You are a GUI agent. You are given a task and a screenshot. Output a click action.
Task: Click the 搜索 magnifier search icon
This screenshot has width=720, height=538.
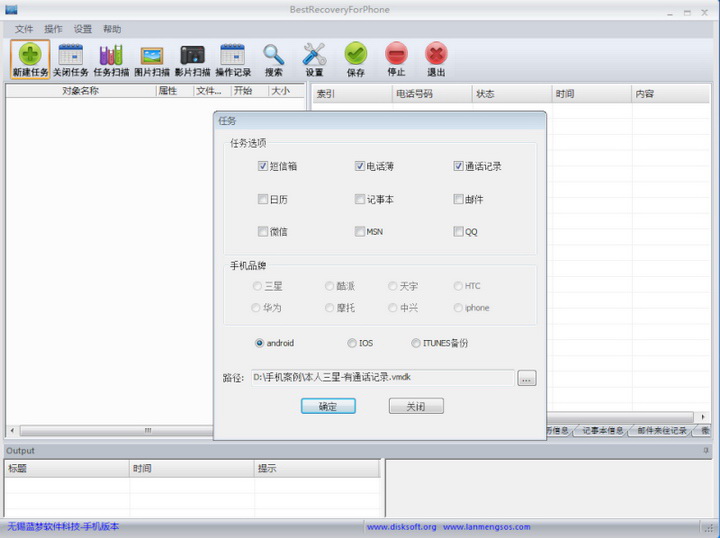pyautogui.click(x=274, y=59)
